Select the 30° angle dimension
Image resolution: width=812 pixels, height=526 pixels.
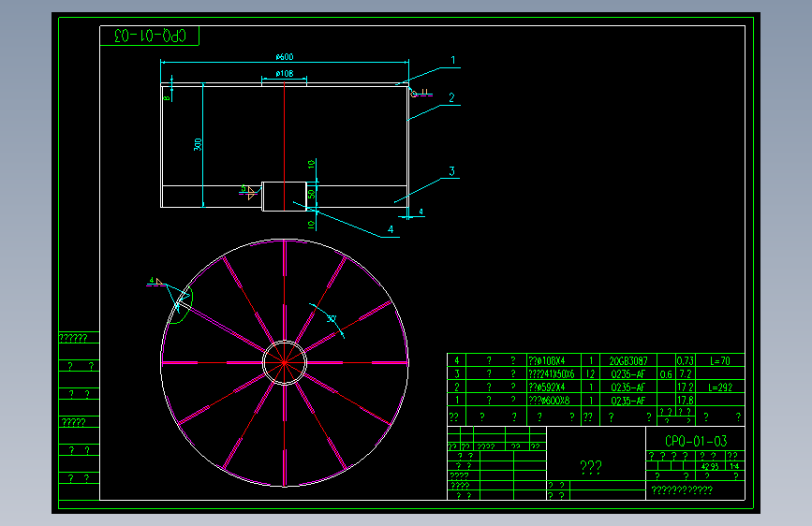(332, 319)
